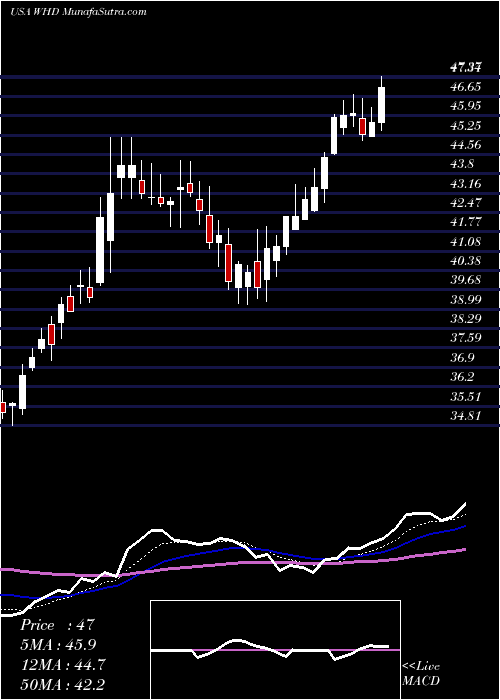Click the 40.38 price axis label
Image resolution: width=500 pixels, height=700 pixels.
(x=466, y=261)
